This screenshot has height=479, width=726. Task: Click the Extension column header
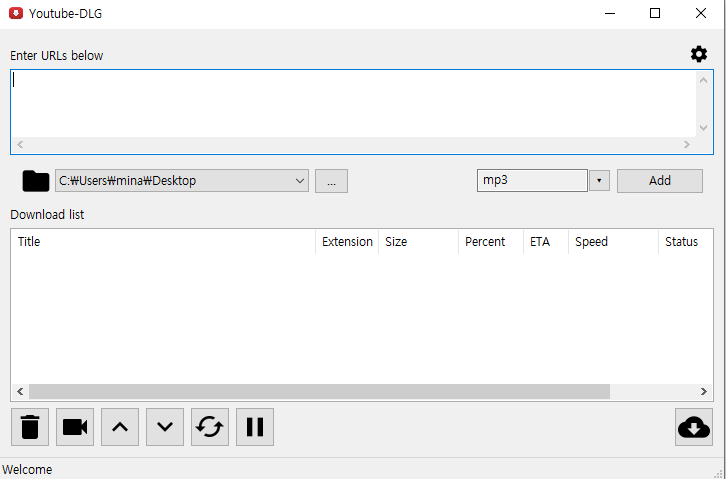click(x=347, y=242)
